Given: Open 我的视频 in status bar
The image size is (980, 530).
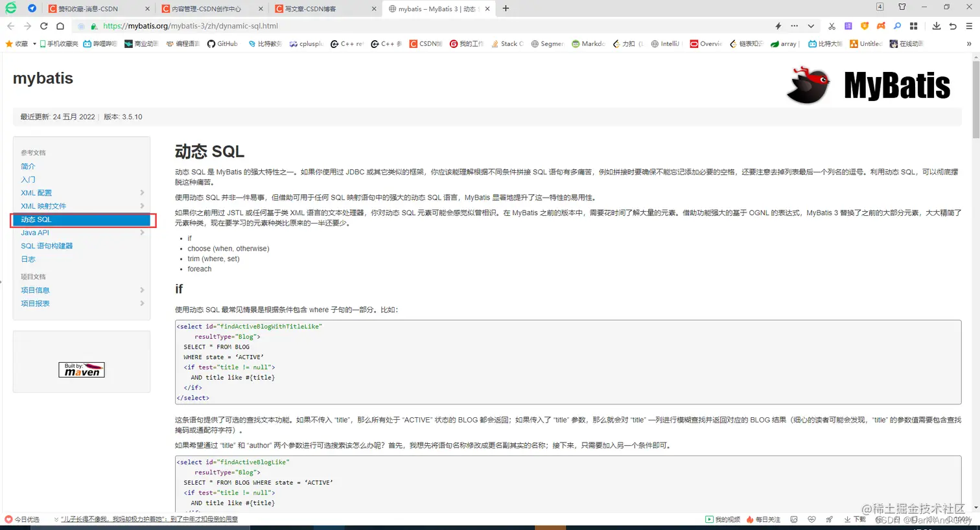Looking at the screenshot, I should click(x=723, y=520).
